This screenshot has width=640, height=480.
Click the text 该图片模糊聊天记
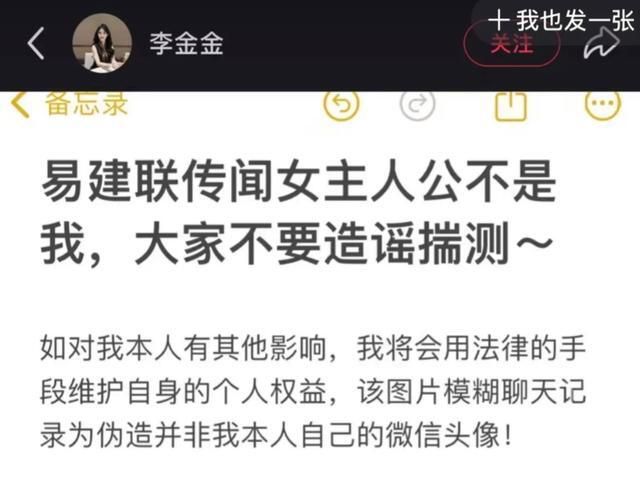(x=471, y=392)
